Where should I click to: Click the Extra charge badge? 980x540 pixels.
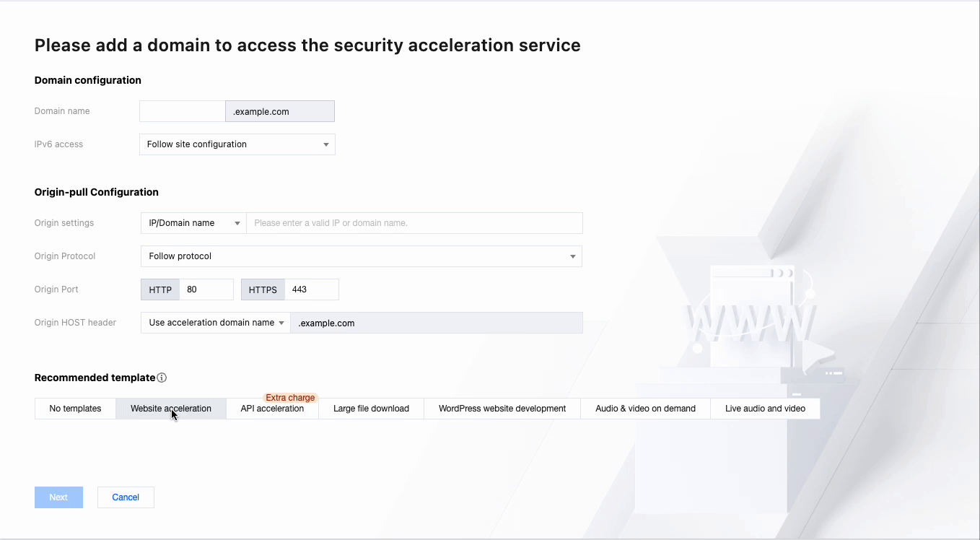click(x=290, y=398)
